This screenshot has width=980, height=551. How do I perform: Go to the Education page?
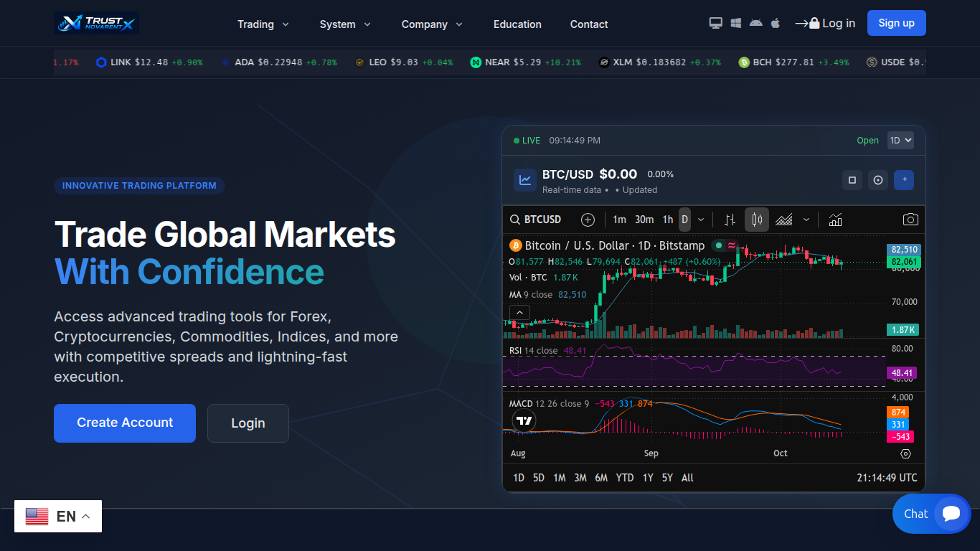click(x=517, y=24)
